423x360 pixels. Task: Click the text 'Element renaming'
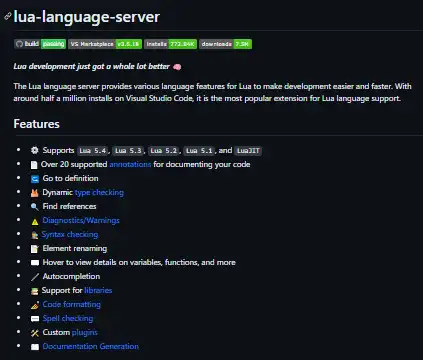[75, 248]
